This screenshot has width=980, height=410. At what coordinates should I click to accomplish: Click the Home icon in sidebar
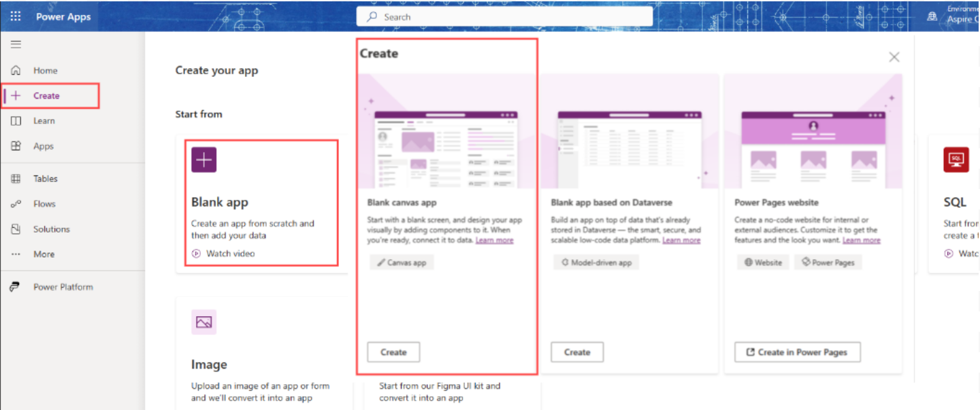(x=16, y=71)
